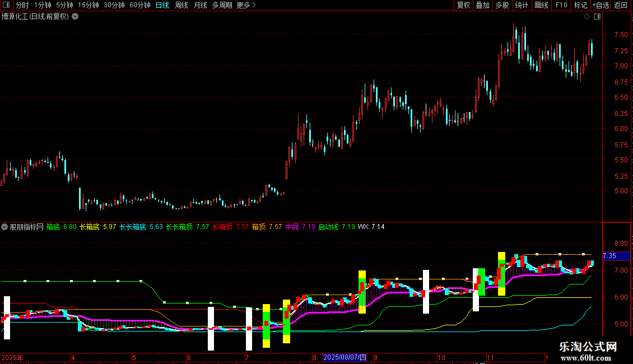Image resolution: width=633 pixels, height=364 pixels.
Task: Open the 画线 drawing tools
Action: (541, 5)
